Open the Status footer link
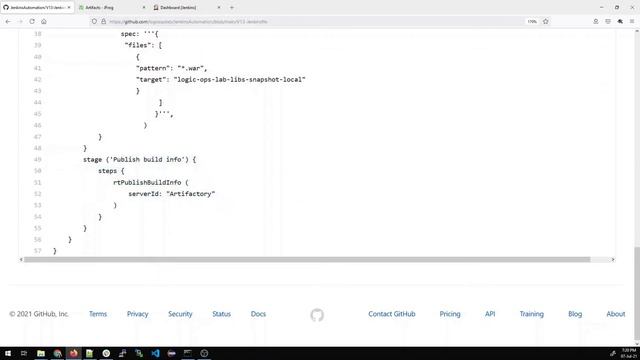The width and height of the screenshot is (640, 360). pyautogui.click(x=222, y=314)
